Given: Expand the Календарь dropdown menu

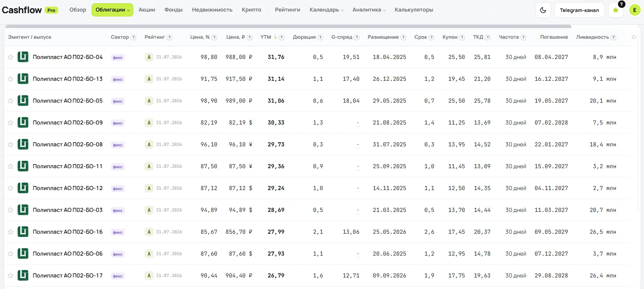Looking at the screenshot, I should click(x=327, y=10).
